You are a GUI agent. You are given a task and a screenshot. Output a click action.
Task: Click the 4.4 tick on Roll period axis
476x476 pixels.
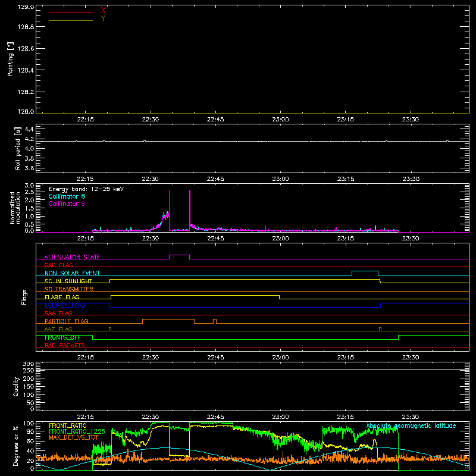click(x=29, y=129)
